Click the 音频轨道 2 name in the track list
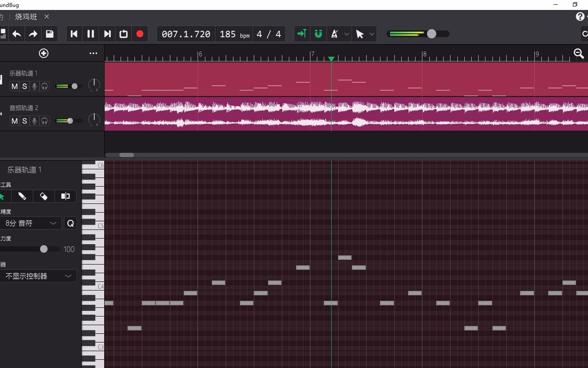Image resolution: width=588 pixels, height=368 pixels. 24,108
